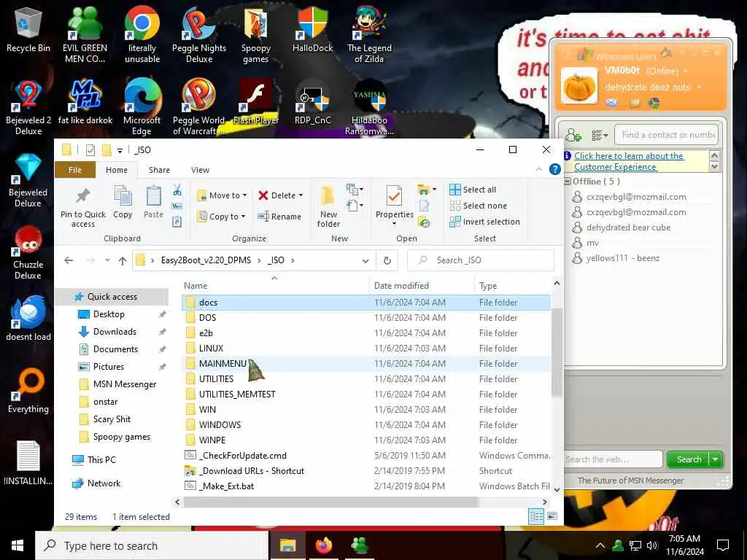The image size is (747, 560).
Task: Click the taskbar 'Type here to search' box
Action: [x=152, y=545]
